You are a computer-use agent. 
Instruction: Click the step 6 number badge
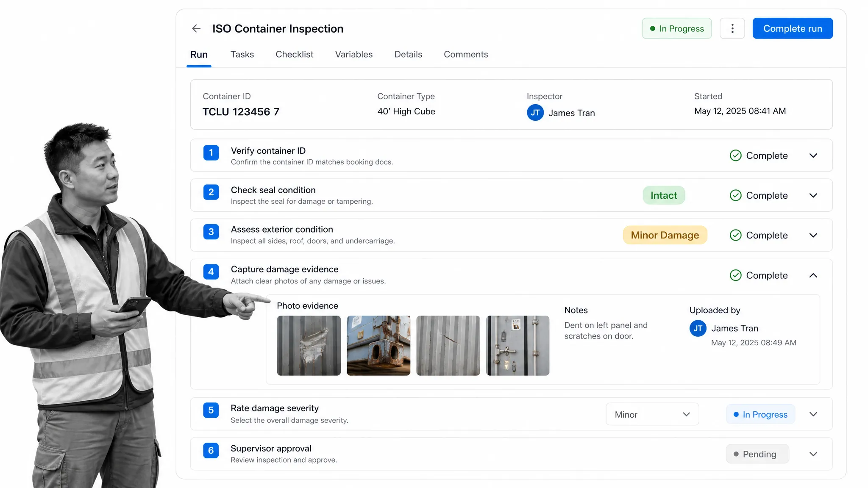tap(211, 450)
